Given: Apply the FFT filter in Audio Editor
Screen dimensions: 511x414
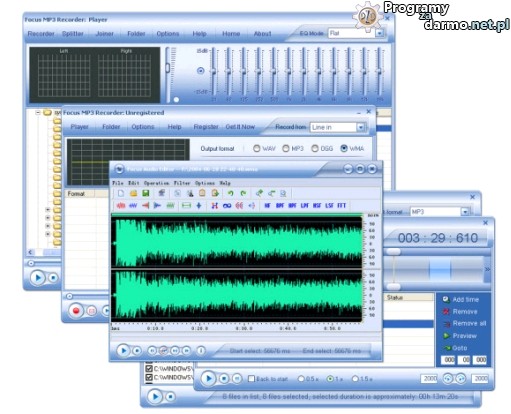Looking at the screenshot, I should pos(342,206).
